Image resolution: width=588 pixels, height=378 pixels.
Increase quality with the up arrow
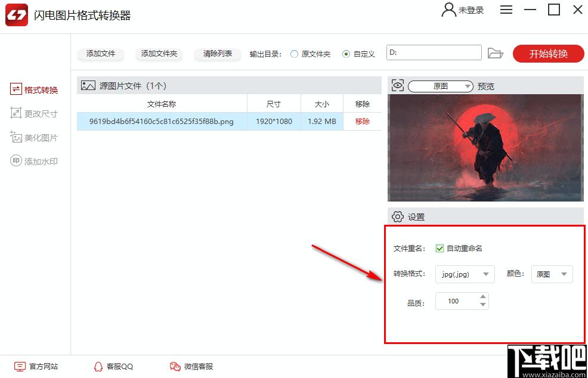point(483,296)
